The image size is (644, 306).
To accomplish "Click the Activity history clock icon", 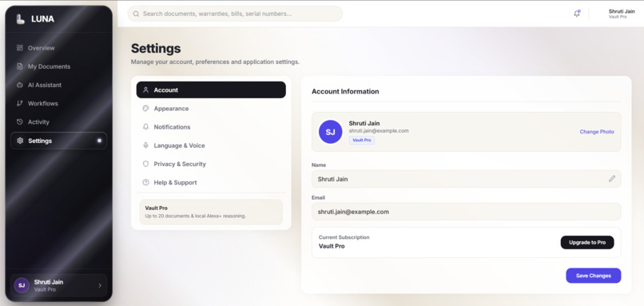I will tap(20, 122).
